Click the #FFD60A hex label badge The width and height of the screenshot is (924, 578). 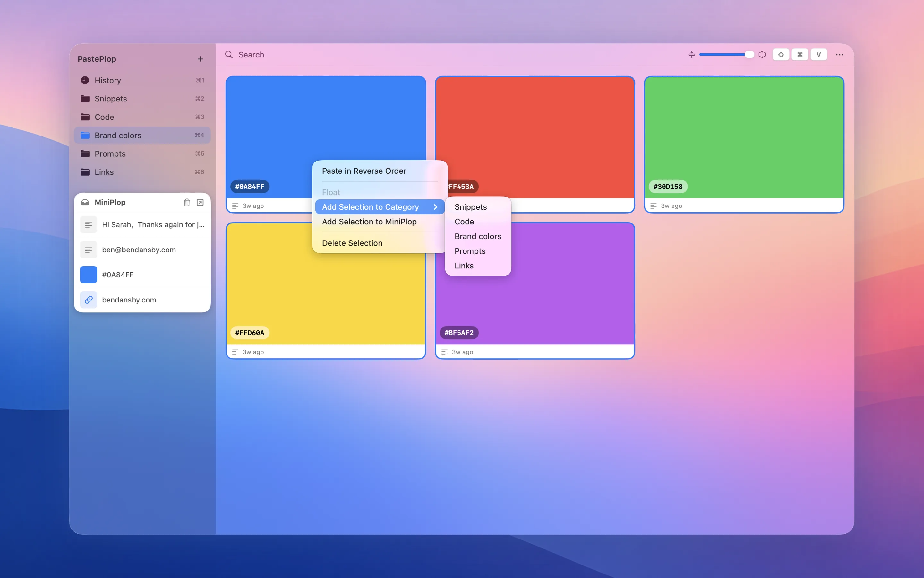tap(250, 333)
